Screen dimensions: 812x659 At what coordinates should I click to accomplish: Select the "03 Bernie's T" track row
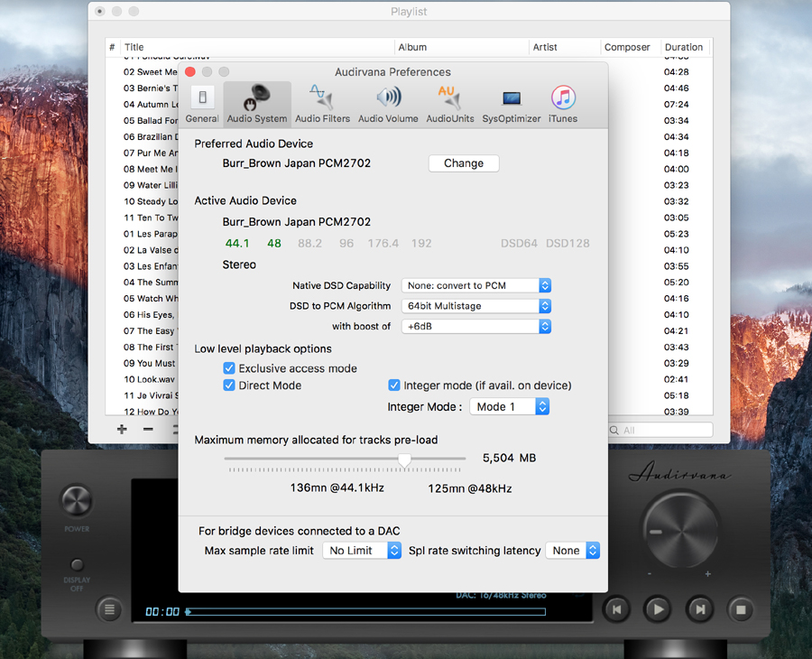150,88
